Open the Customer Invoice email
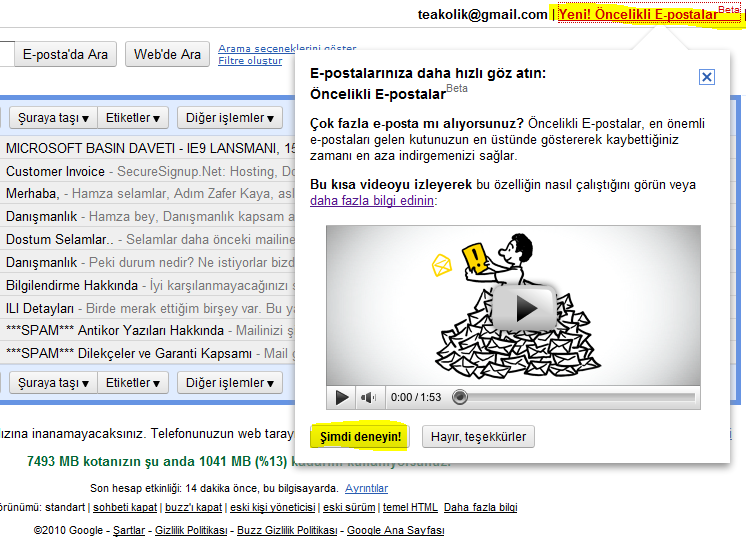This screenshot has height=541, width=746. 147,171
